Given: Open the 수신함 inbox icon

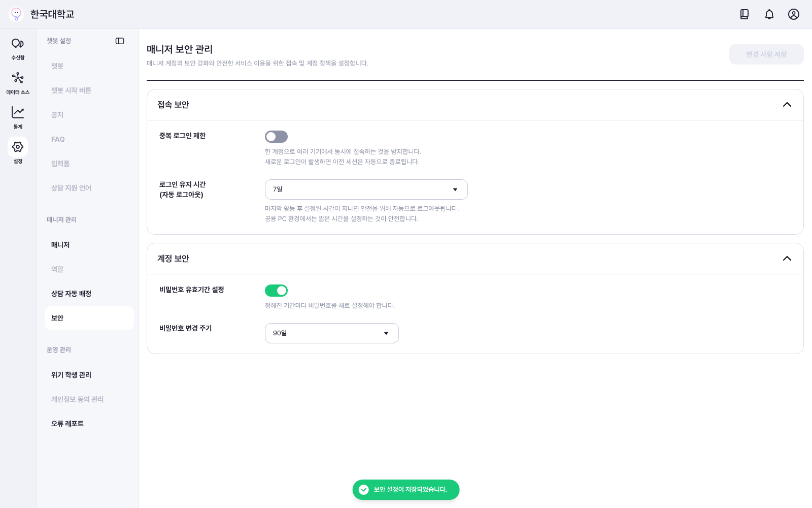Looking at the screenshot, I should click(18, 44).
